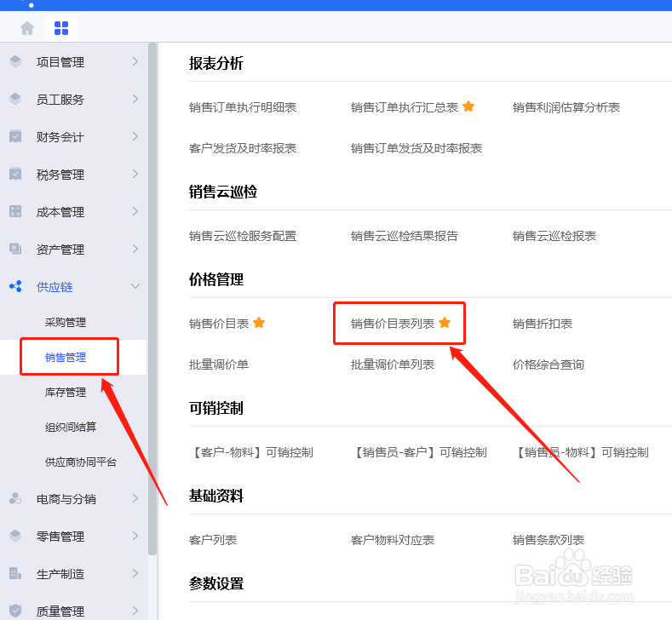Click the 财务会计 menu label
672x620 pixels.
click(x=60, y=137)
